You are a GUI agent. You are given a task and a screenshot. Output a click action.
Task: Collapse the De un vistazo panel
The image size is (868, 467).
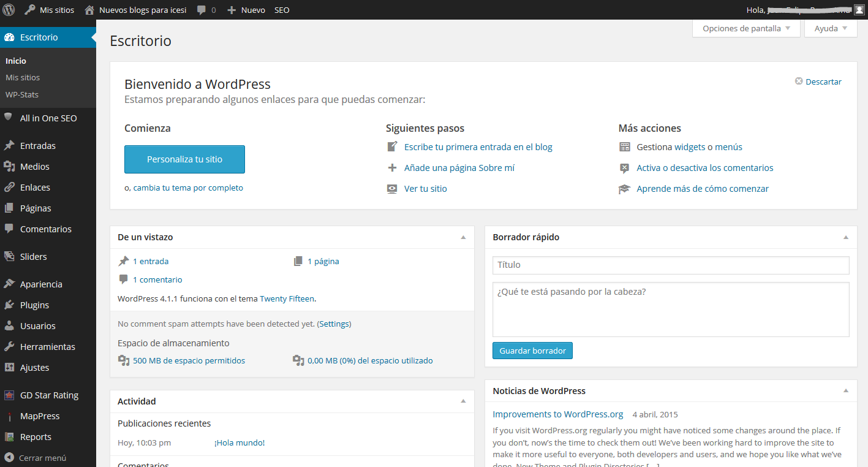(463, 237)
